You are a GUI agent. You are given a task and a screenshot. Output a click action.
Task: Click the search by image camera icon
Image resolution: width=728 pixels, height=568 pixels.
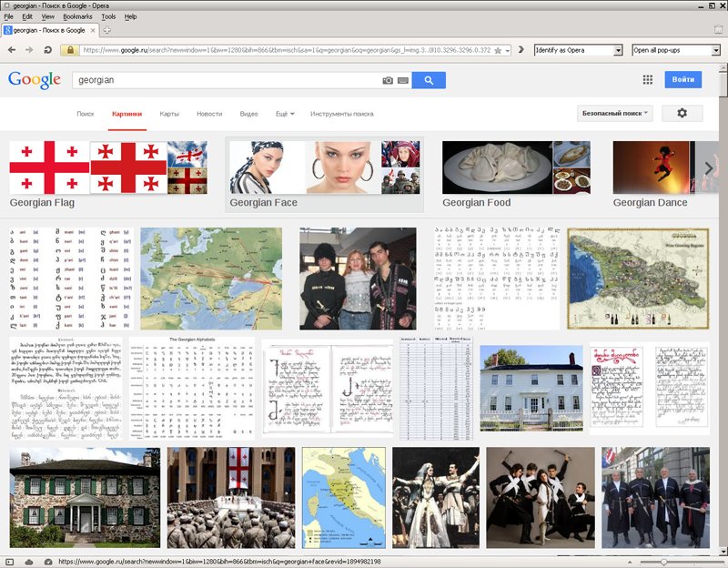click(x=388, y=81)
